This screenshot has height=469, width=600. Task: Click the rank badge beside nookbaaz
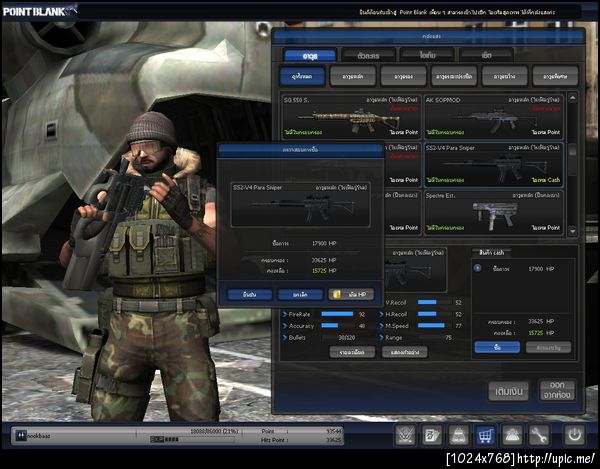(21, 435)
